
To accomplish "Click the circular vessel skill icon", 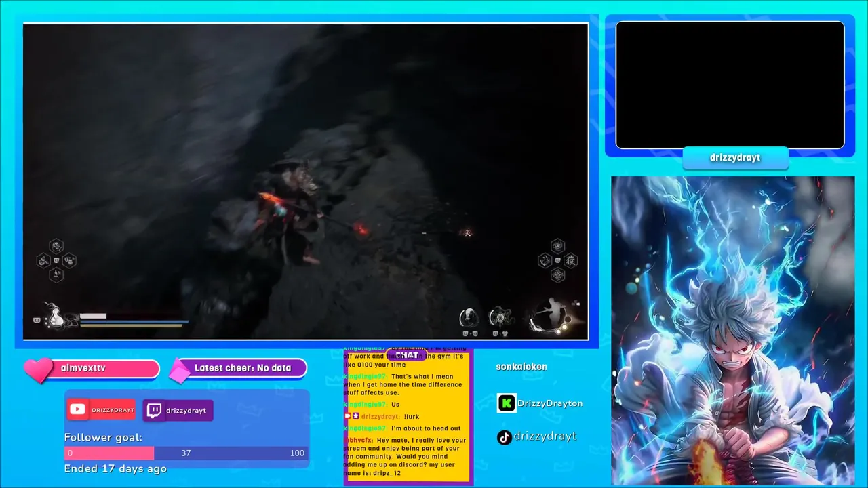I will tap(500, 317).
